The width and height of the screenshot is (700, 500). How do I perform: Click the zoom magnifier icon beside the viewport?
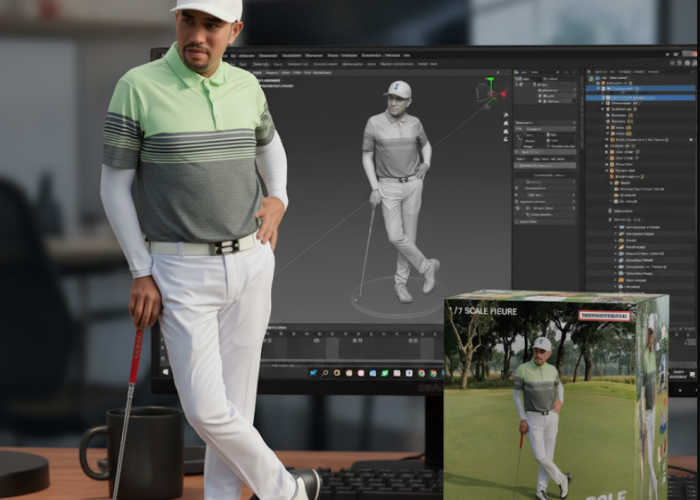point(505,115)
